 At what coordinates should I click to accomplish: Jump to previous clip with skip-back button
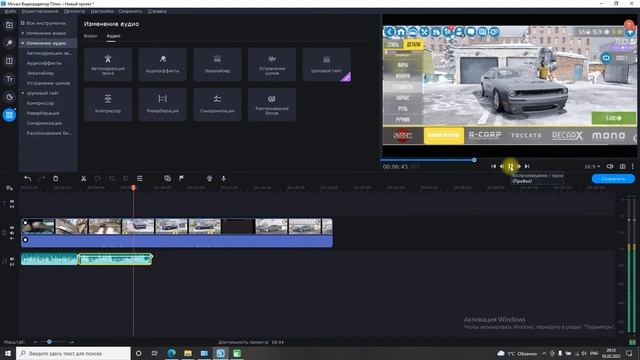click(493, 166)
